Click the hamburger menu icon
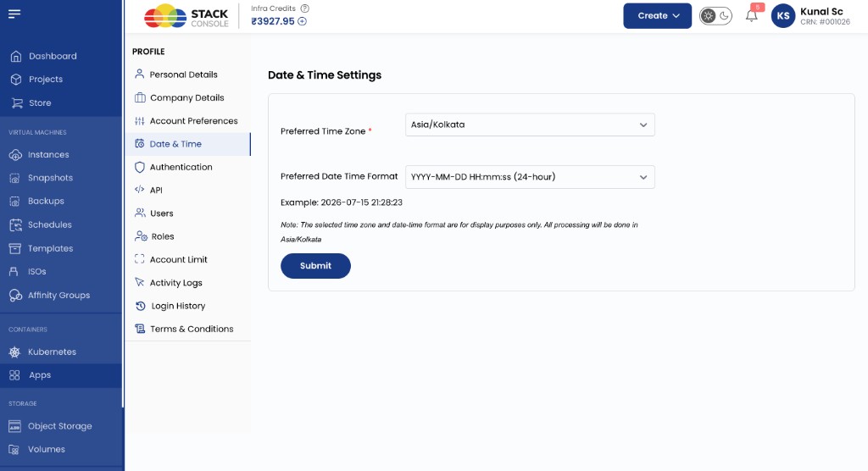This screenshot has width=868, height=471. (14, 14)
